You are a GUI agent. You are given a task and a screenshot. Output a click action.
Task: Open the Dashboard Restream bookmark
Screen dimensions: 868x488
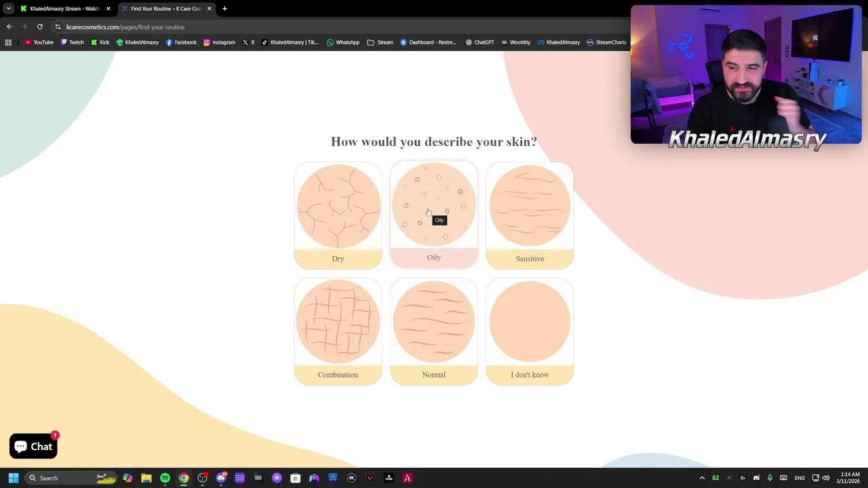[x=428, y=42]
